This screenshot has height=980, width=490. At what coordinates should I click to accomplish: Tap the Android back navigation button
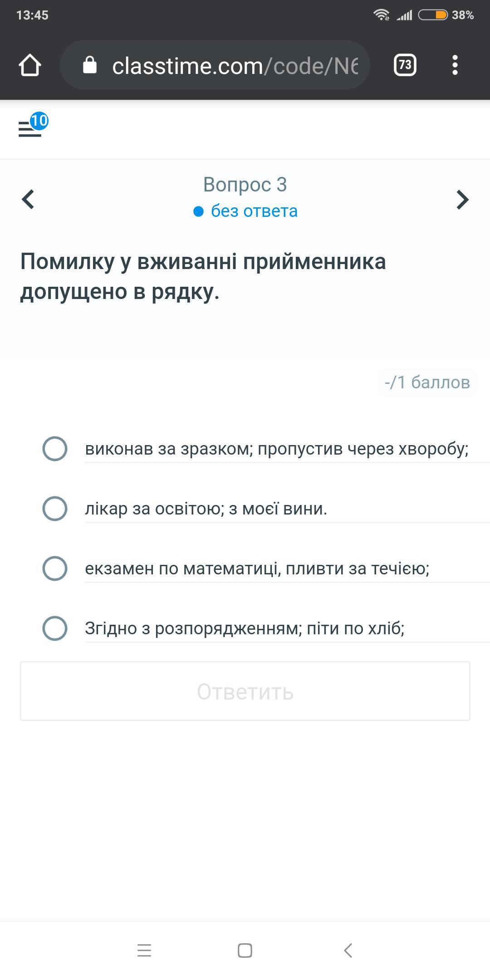pos(348,950)
